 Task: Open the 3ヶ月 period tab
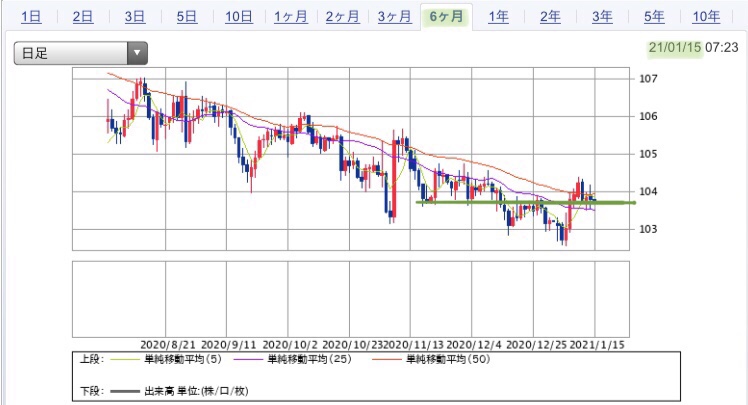pyautogui.click(x=395, y=17)
